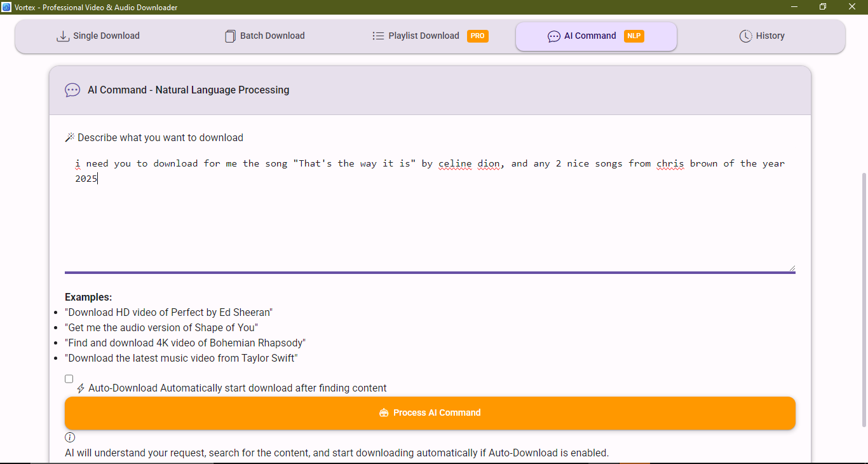This screenshot has height=464, width=868.
Task: Click the Vortex app icon in title bar
Action: click(6, 7)
